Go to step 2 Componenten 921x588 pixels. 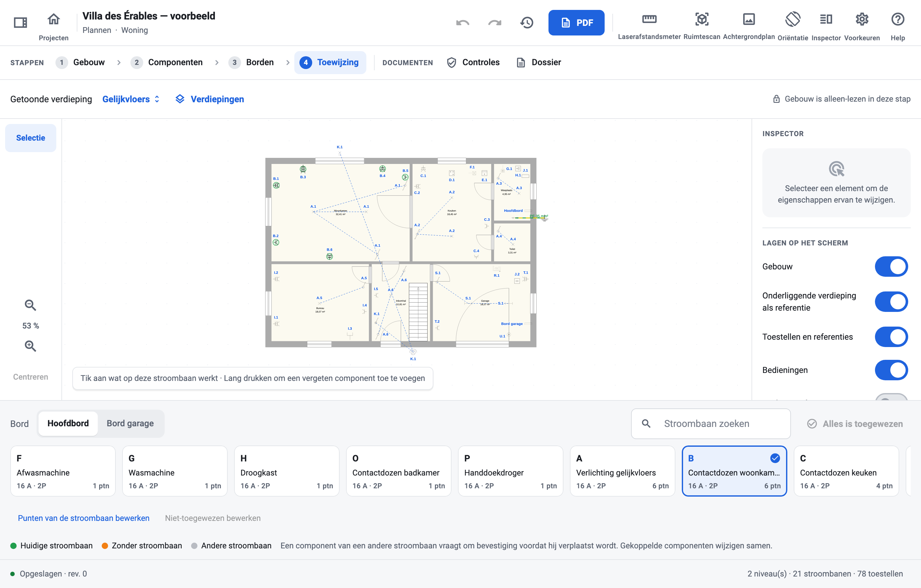click(x=167, y=62)
